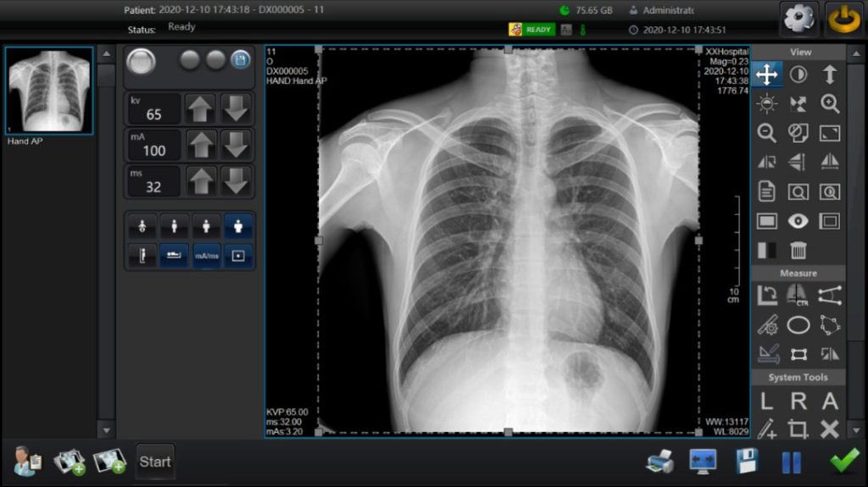Viewport: 868px width, 487px height.
Task: Add the L marker to the image
Action: (766, 401)
